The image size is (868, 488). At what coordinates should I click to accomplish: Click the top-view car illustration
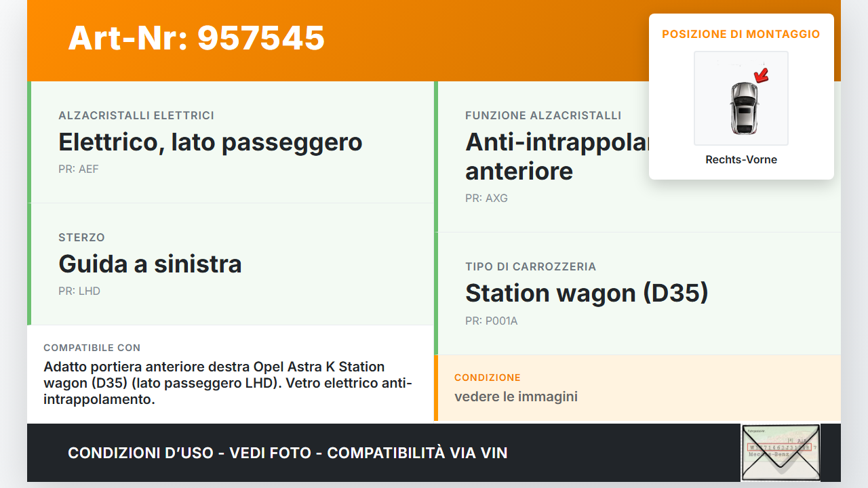(x=743, y=107)
